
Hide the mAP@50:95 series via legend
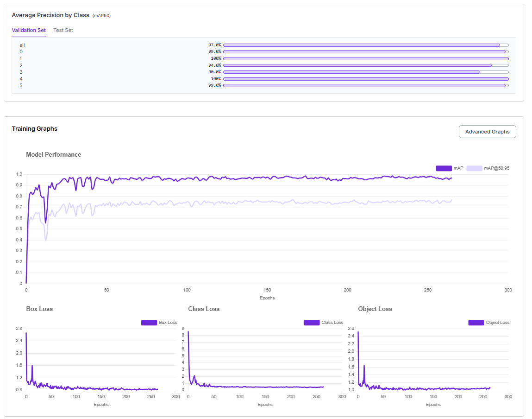coord(474,168)
